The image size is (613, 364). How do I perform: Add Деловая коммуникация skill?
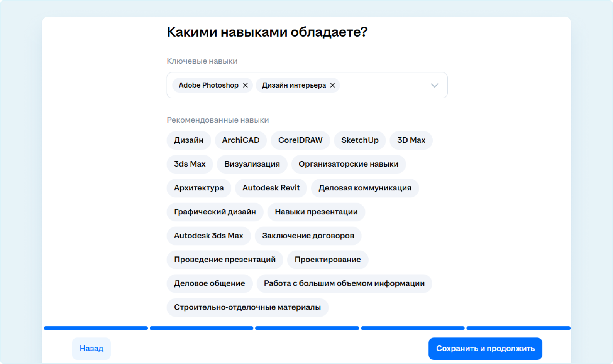tap(365, 188)
